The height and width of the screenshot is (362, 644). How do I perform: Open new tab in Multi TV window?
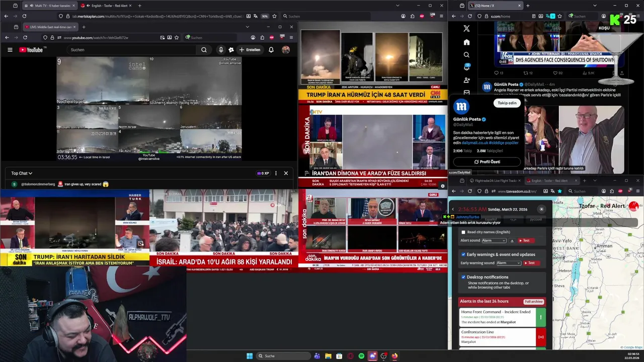pos(139,6)
